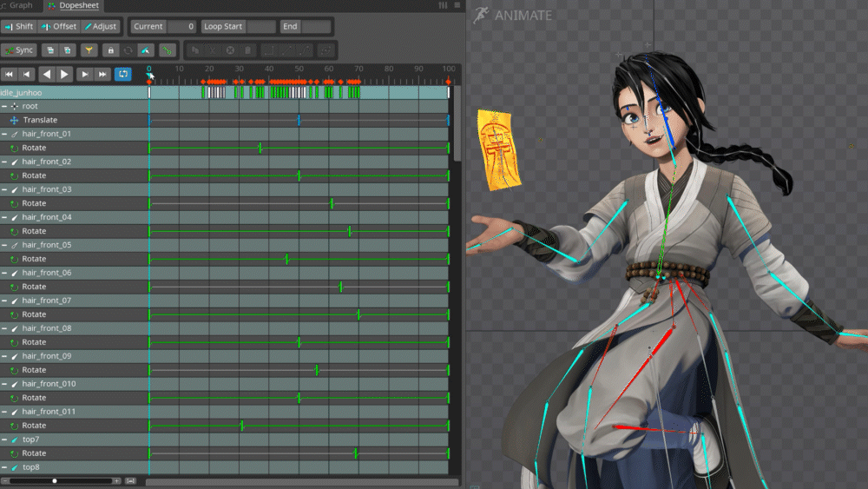Switch to the Graph tab
This screenshot has height=489, width=868.
pos(17,5)
